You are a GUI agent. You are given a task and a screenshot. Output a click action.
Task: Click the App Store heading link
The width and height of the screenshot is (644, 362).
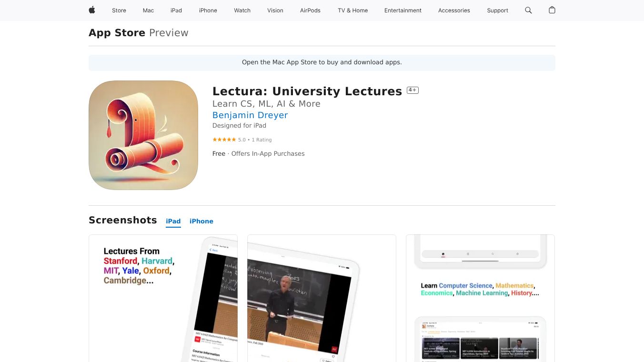pos(117,33)
